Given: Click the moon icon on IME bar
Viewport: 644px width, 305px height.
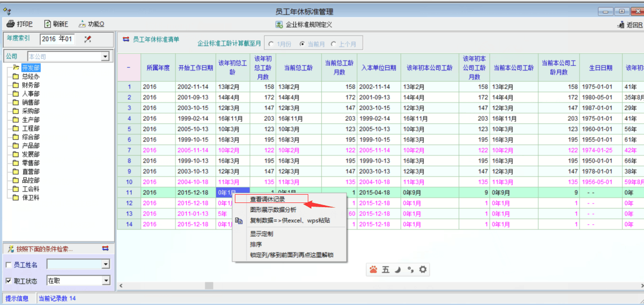Looking at the screenshot, I should click(x=398, y=269).
